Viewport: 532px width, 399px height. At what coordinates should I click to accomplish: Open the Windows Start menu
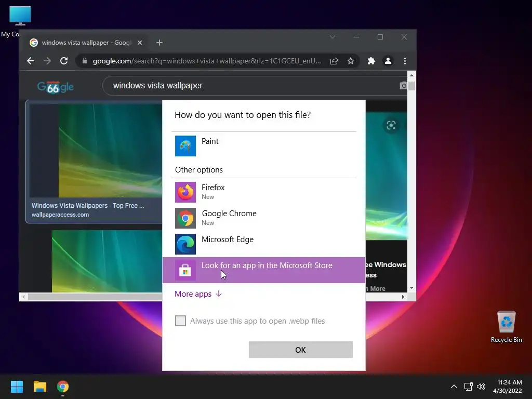pyautogui.click(x=17, y=387)
